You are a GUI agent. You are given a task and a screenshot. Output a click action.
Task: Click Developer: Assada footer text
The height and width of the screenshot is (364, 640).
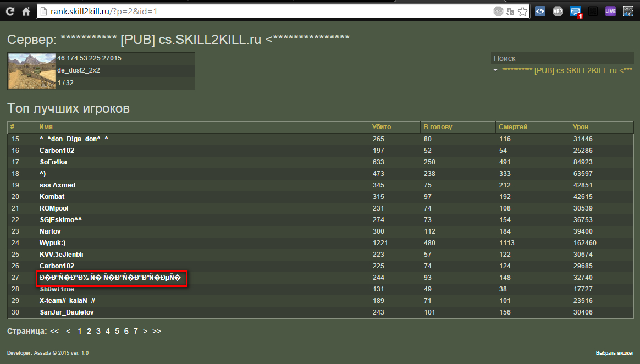point(48,353)
